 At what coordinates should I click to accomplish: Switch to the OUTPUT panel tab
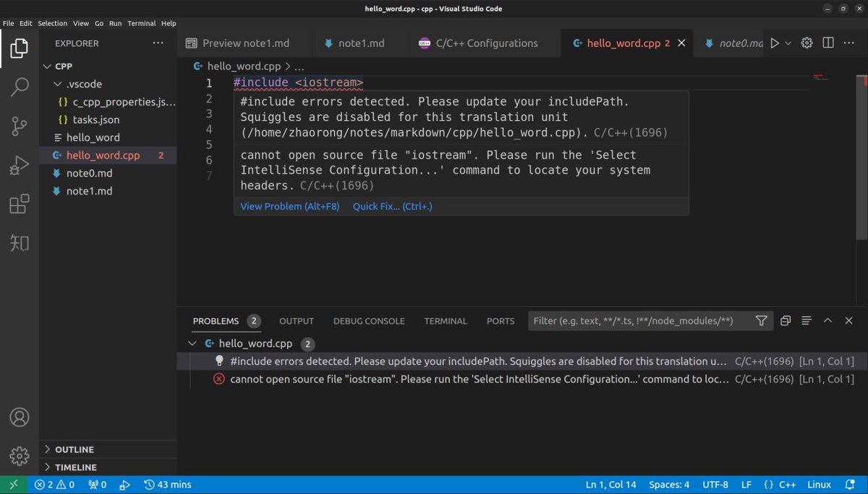tap(297, 321)
